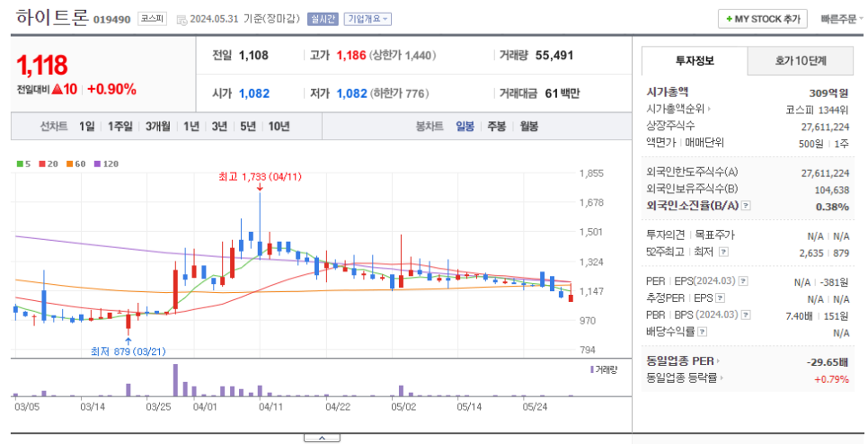
Task: Click the calendar icon beside 2024.05.31
Action: coord(182,20)
